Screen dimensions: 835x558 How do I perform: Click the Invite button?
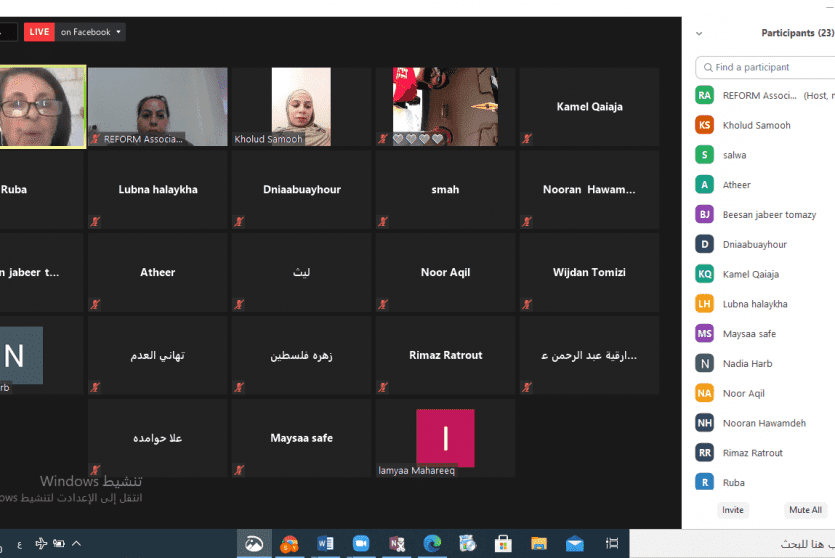point(733,510)
